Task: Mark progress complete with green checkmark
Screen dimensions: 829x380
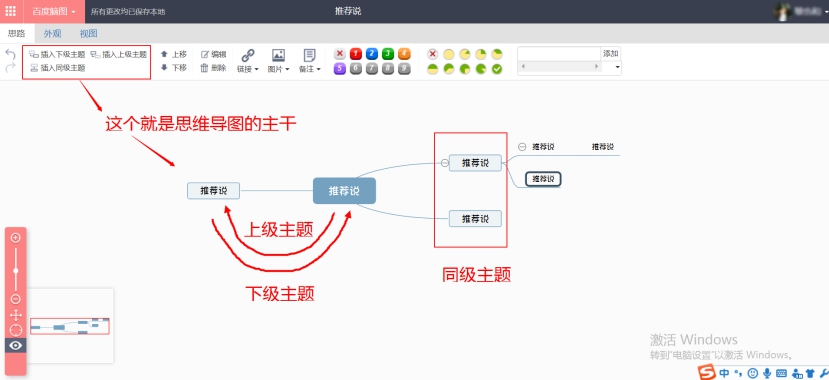Action: 497,69
